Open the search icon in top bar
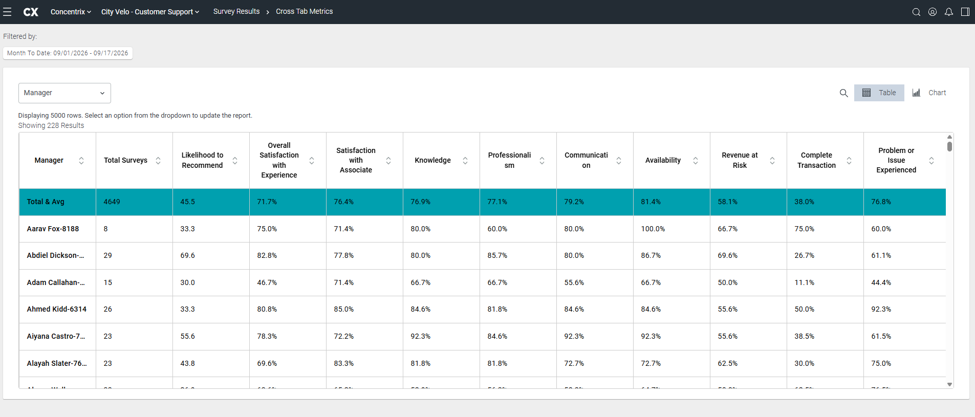Screen dimensions: 975x417 click(916, 12)
